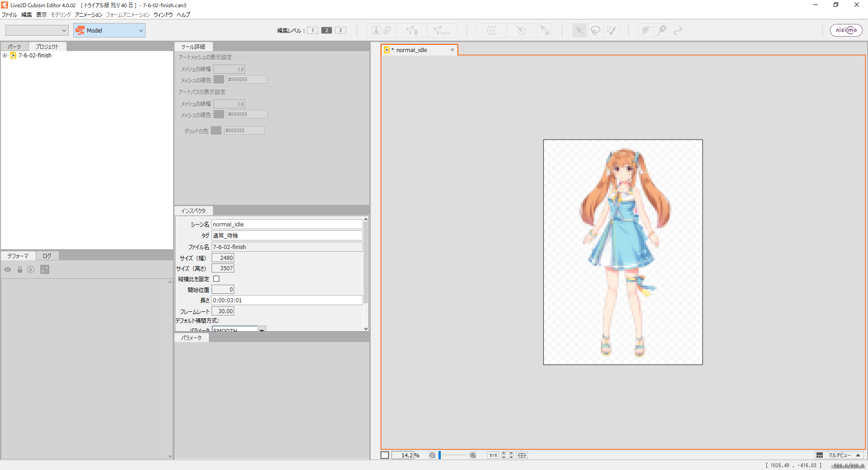
Task: Open the アニメーション menu
Action: (89, 14)
